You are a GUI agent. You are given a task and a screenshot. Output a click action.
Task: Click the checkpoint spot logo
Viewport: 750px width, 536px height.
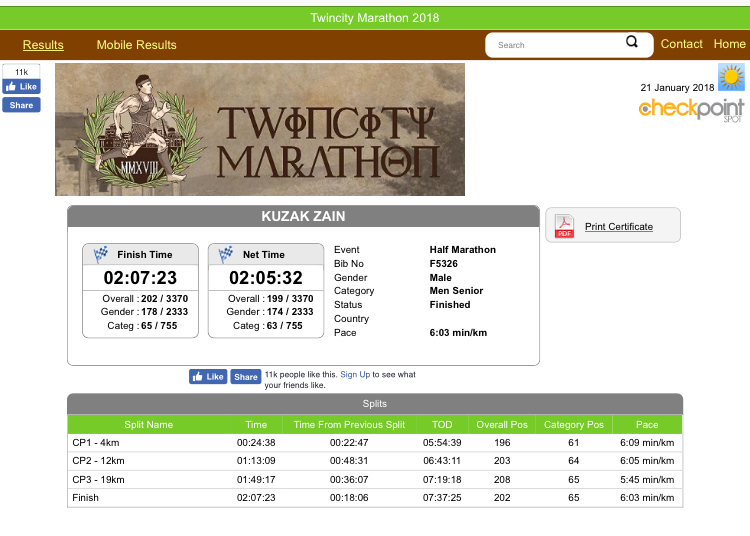[x=691, y=110]
